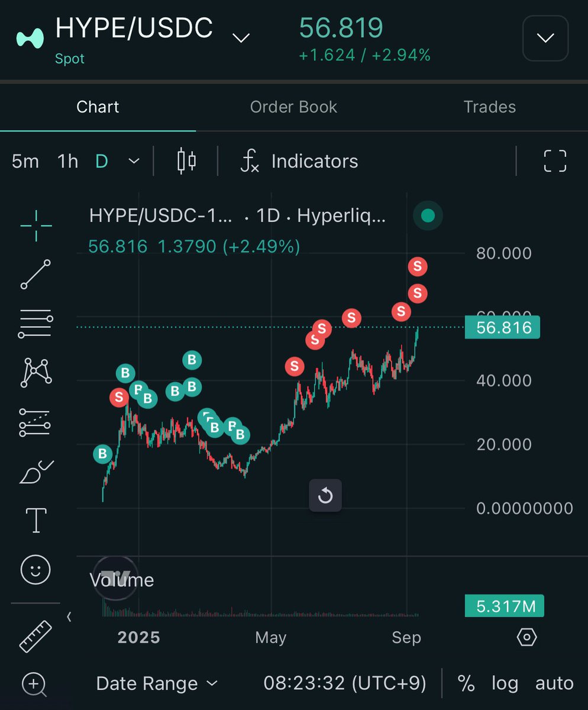Viewport: 588px width, 710px height.
Task: Click the HYPE/USDC pair title
Action: 134,28
